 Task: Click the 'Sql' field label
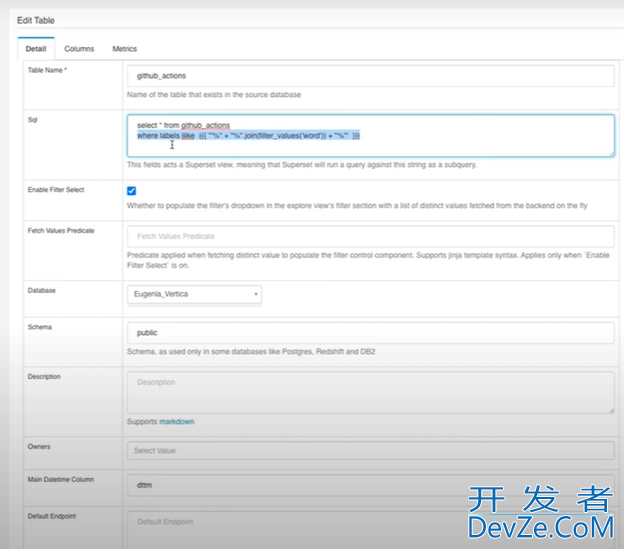point(33,120)
